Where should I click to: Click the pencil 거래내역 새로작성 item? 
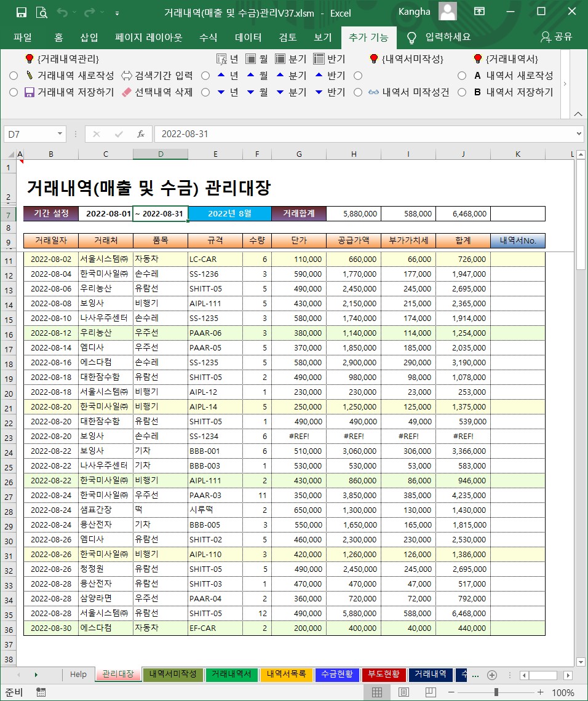[70, 76]
